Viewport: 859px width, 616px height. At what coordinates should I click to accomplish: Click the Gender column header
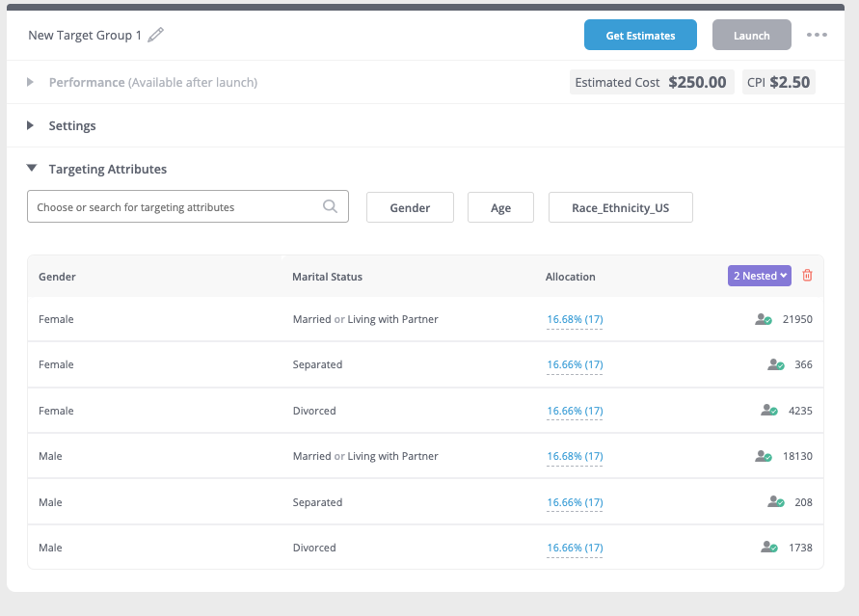57,277
